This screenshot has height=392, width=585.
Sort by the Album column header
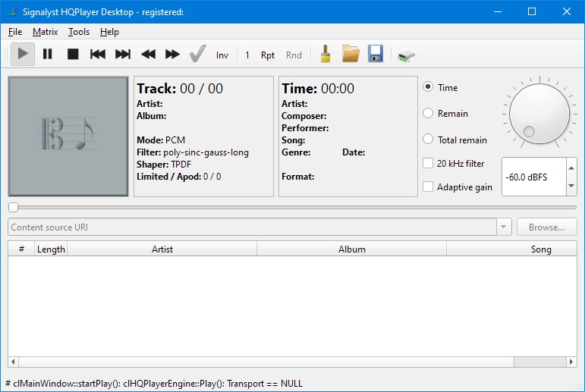pos(351,249)
